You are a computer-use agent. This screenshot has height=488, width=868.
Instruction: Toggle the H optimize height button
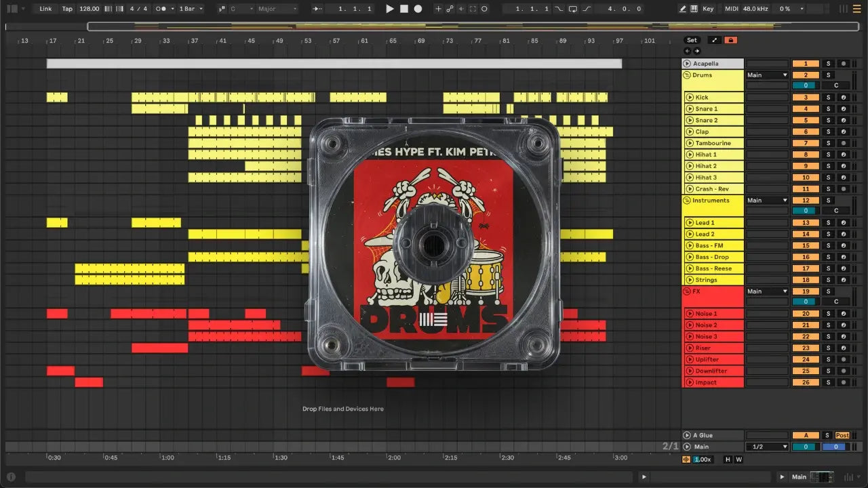728,460
